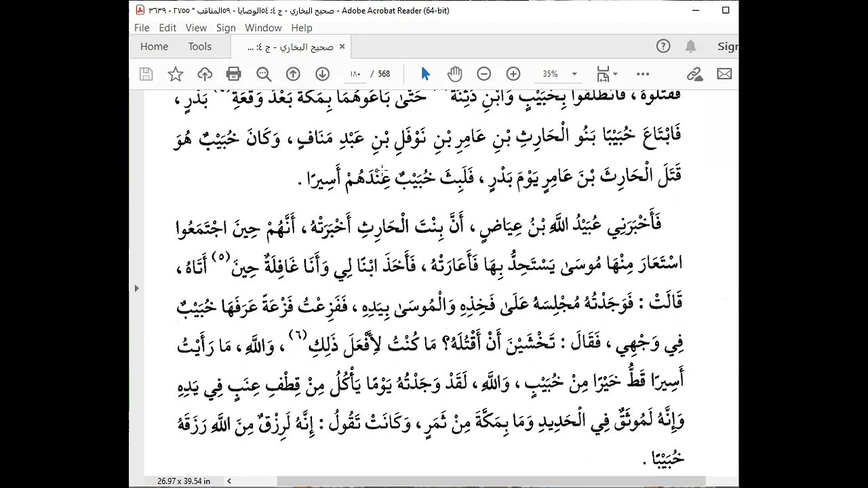Open the Help menu
The width and height of the screenshot is (868, 488).
[x=302, y=28]
